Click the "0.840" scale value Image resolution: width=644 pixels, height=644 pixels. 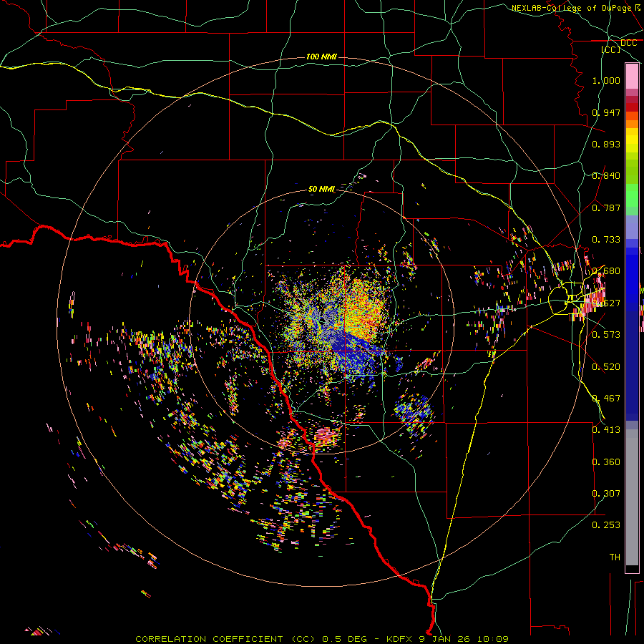606,176
